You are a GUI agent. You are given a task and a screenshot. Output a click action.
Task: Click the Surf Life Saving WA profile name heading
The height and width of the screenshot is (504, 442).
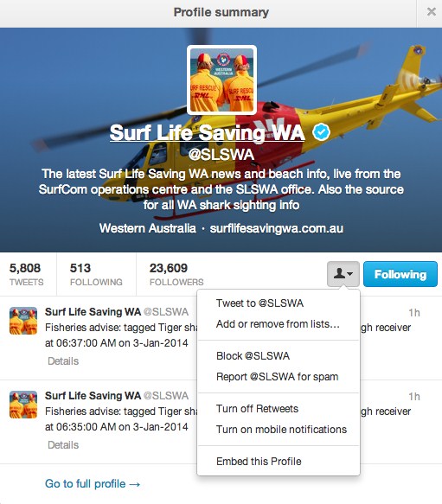click(208, 132)
